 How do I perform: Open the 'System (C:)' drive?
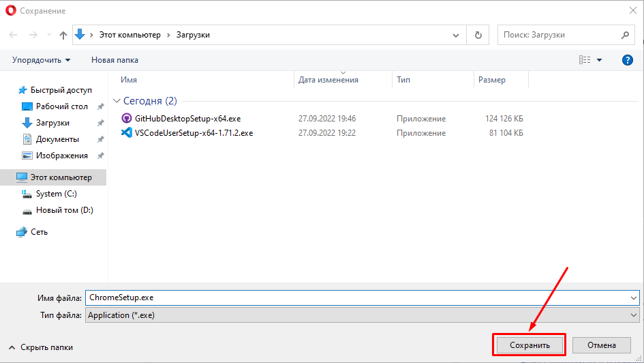[57, 194]
